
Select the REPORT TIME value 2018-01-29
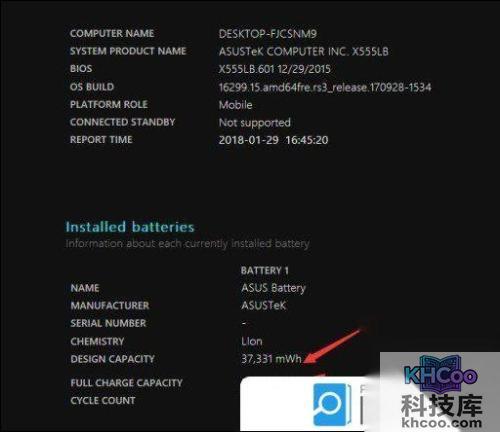coord(249,140)
